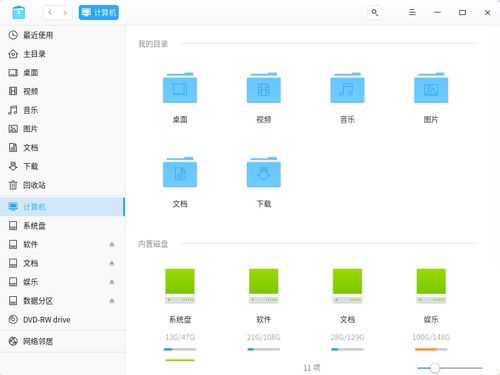
Task: Eject the 娱乐 disk in sidebar
Action: tap(112, 282)
